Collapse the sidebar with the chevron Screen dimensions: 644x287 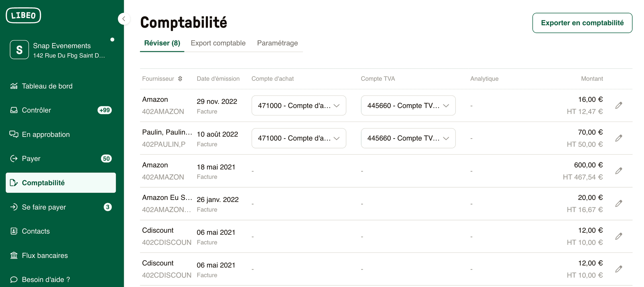click(124, 19)
